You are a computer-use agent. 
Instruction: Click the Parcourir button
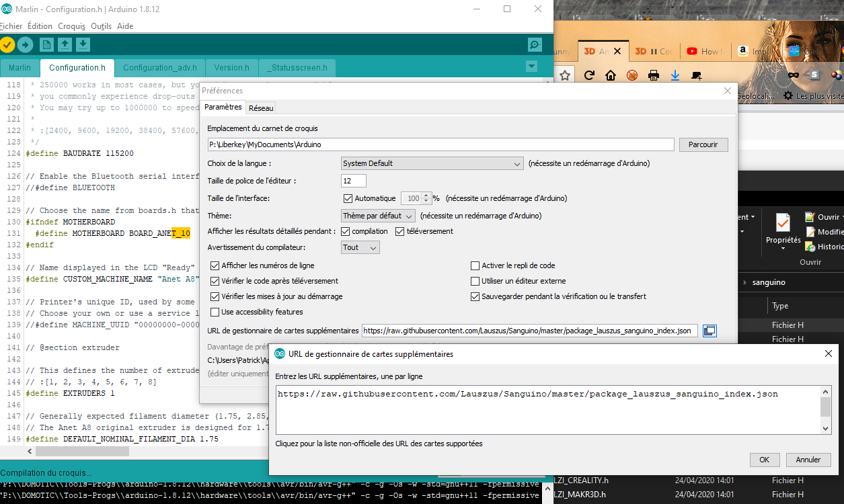tap(703, 144)
